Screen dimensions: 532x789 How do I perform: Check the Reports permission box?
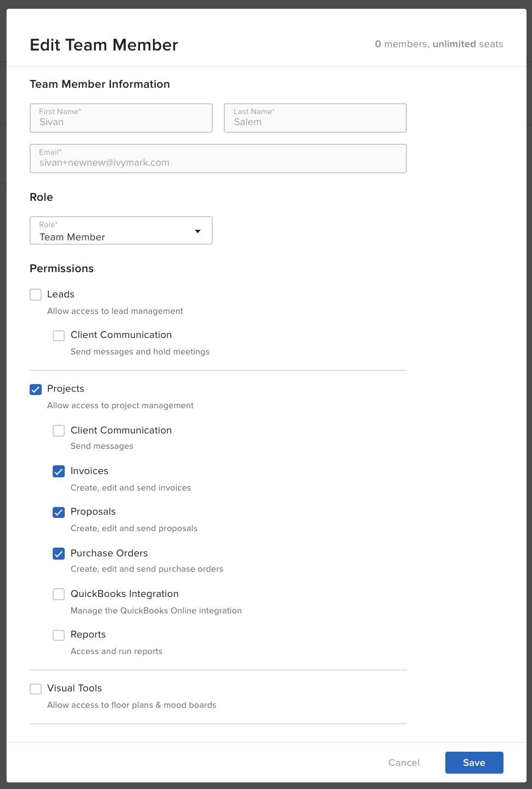click(59, 635)
